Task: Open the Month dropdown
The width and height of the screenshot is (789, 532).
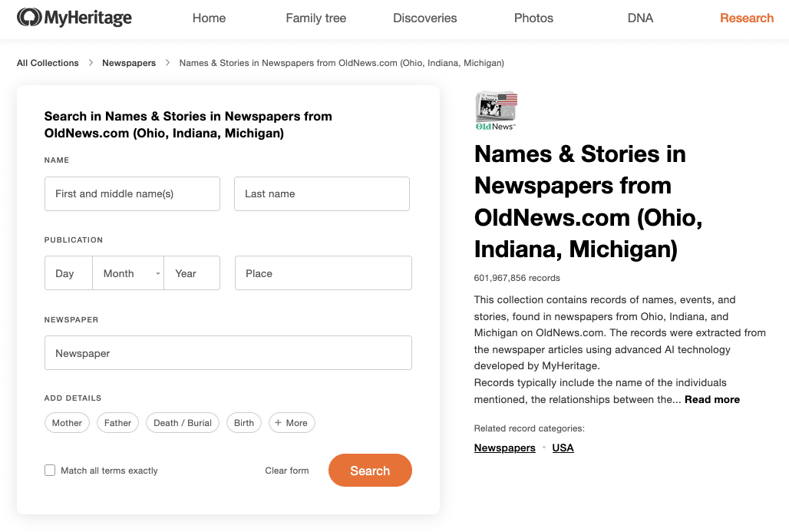Action: pos(128,273)
